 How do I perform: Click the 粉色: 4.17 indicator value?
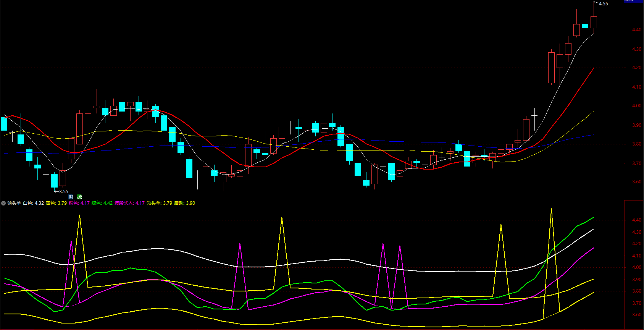tap(79, 203)
